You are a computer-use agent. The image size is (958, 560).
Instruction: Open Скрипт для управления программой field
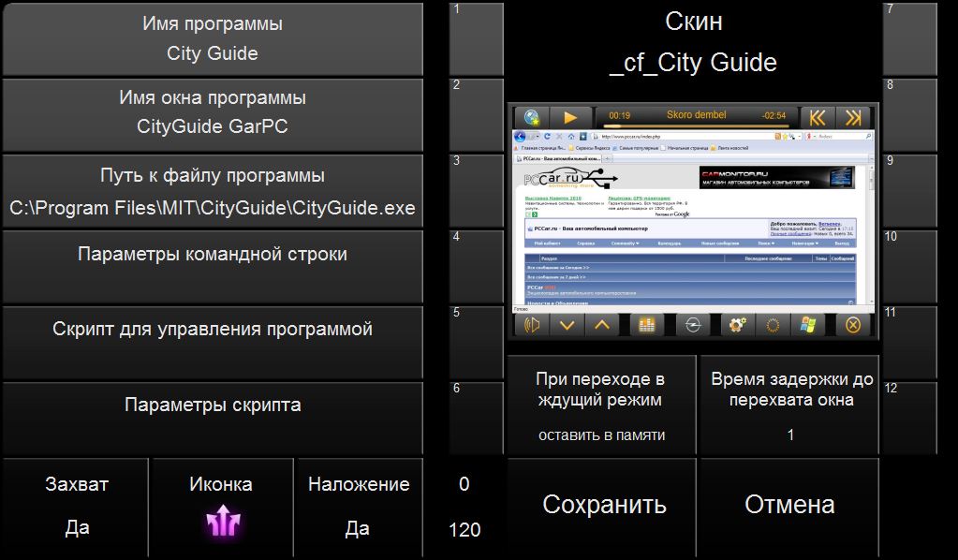click(x=213, y=342)
